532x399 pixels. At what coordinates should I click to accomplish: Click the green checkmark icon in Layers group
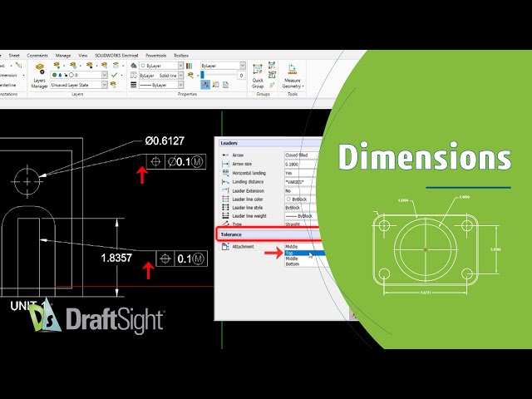(x=115, y=75)
